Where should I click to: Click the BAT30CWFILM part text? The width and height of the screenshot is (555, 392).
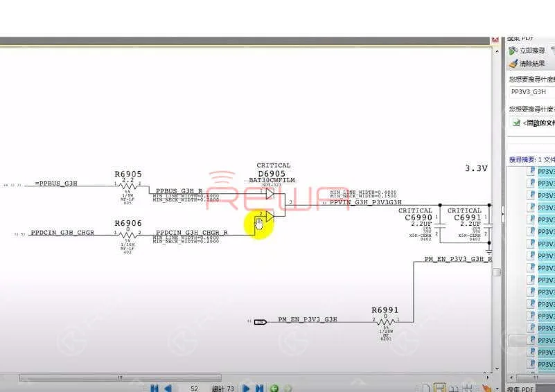(272, 180)
